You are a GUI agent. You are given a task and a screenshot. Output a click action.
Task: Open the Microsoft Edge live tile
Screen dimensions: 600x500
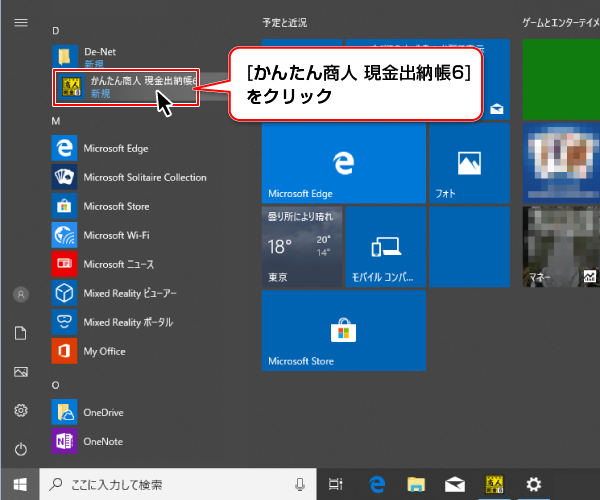(344, 163)
